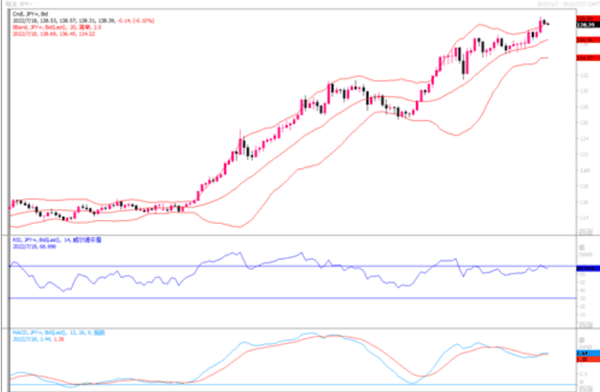Click auto-scale label at bottom of MACD axis

click(586, 389)
